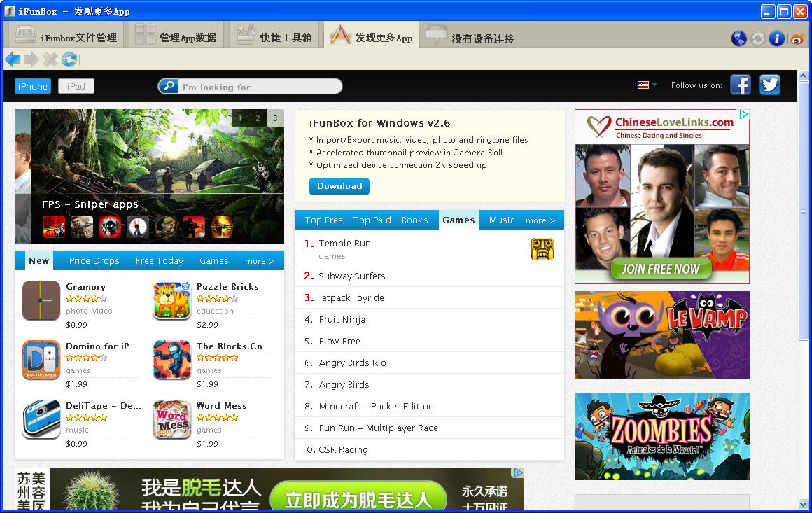Viewport: 812px width, 513px height.
Task: Click the AdChoices icon on the bottom banner ad
Action: pyautogui.click(x=519, y=472)
